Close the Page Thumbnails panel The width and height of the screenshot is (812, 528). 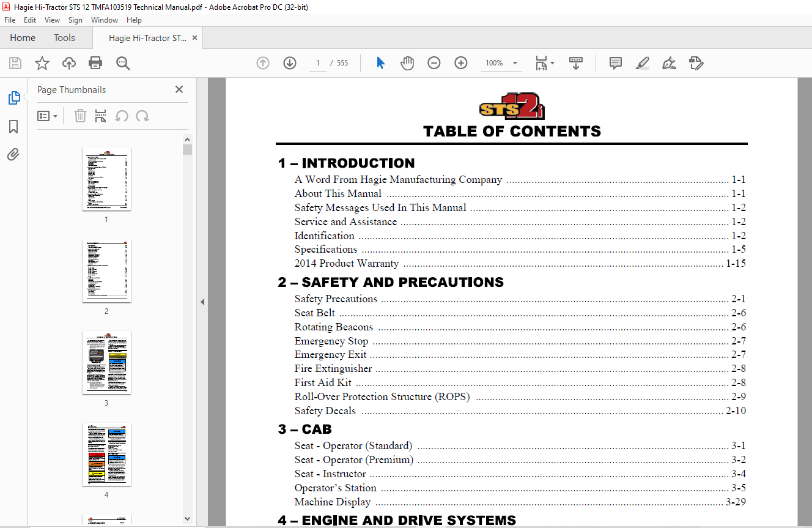pyautogui.click(x=179, y=89)
